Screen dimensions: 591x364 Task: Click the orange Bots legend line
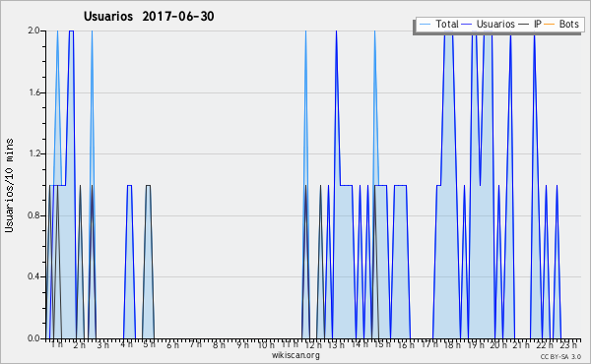550,25
